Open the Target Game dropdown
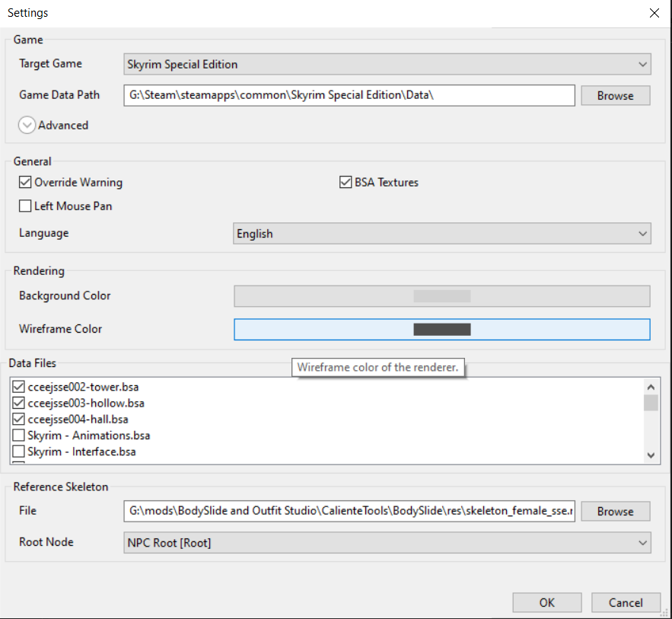The width and height of the screenshot is (672, 619). pos(387,64)
